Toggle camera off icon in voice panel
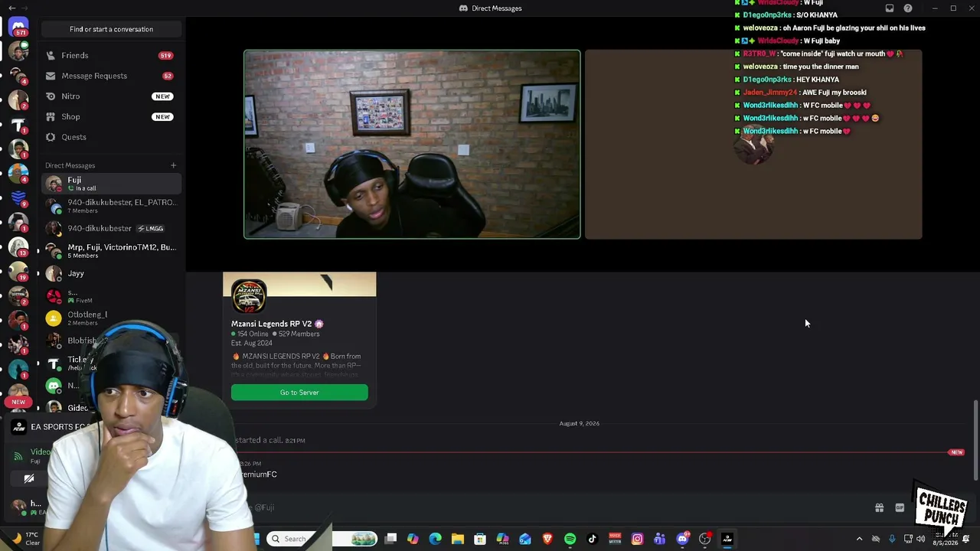The image size is (980, 551). (29, 479)
